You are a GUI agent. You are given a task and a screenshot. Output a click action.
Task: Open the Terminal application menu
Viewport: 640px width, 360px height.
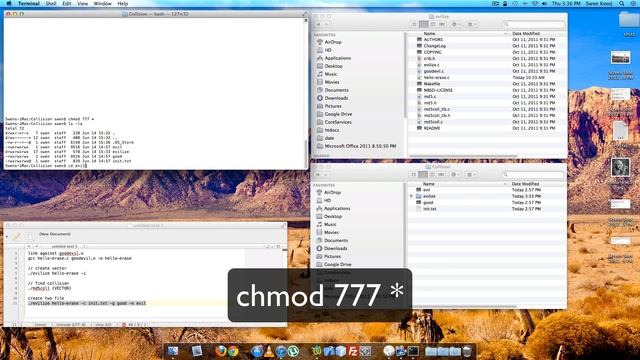click(x=29, y=3)
